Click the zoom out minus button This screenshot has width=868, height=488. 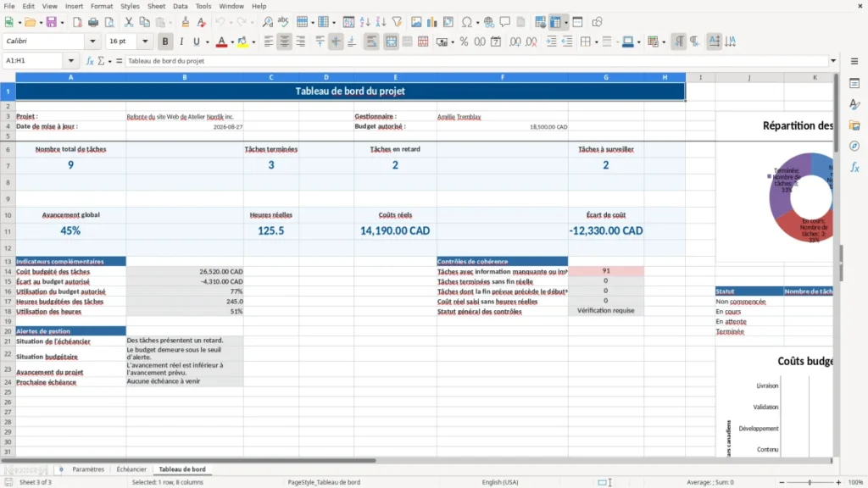click(x=782, y=482)
